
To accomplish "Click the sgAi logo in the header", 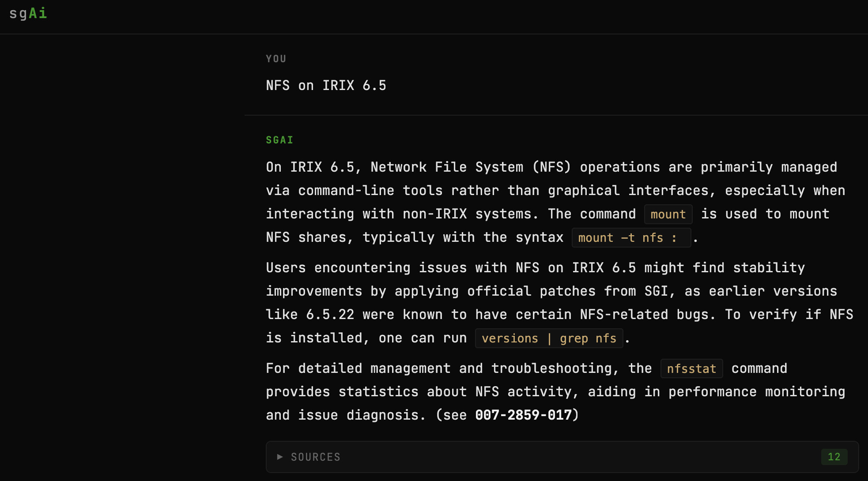I will tap(28, 13).
